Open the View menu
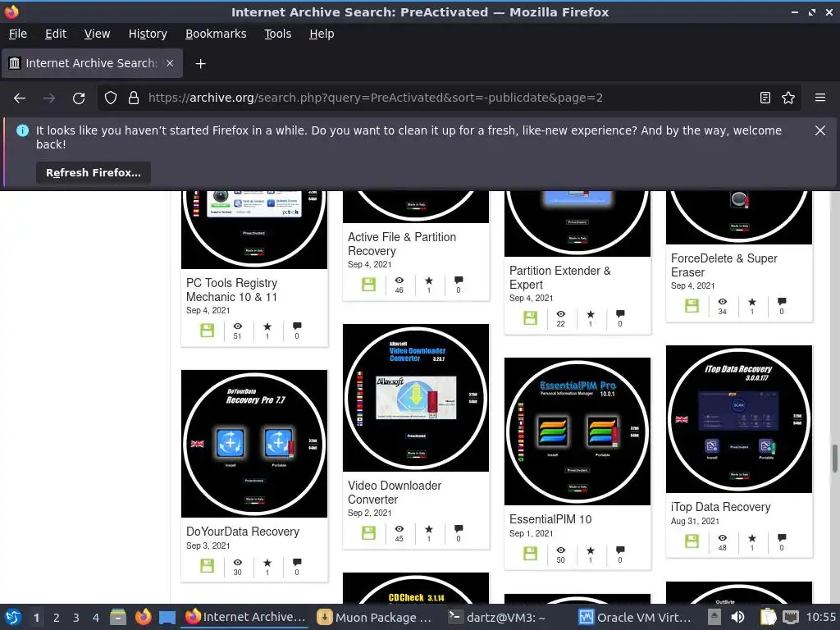840x630 pixels. (97, 34)
